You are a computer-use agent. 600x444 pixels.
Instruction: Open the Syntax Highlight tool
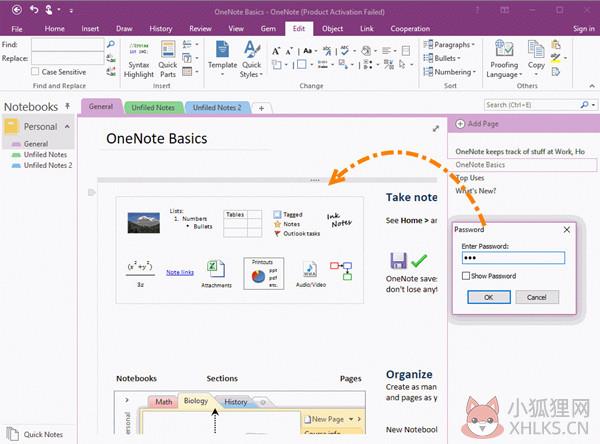tap(139, 59)
